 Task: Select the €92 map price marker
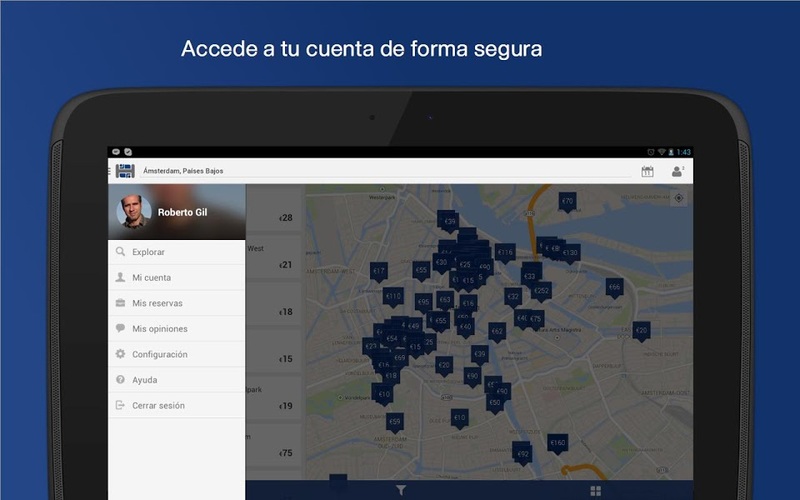[x=523, y=455]
